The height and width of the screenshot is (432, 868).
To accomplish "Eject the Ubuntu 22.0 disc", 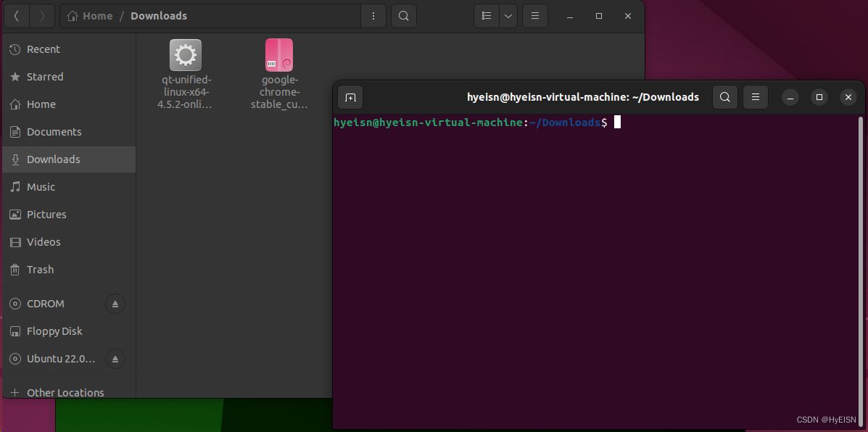I will 115,358.
